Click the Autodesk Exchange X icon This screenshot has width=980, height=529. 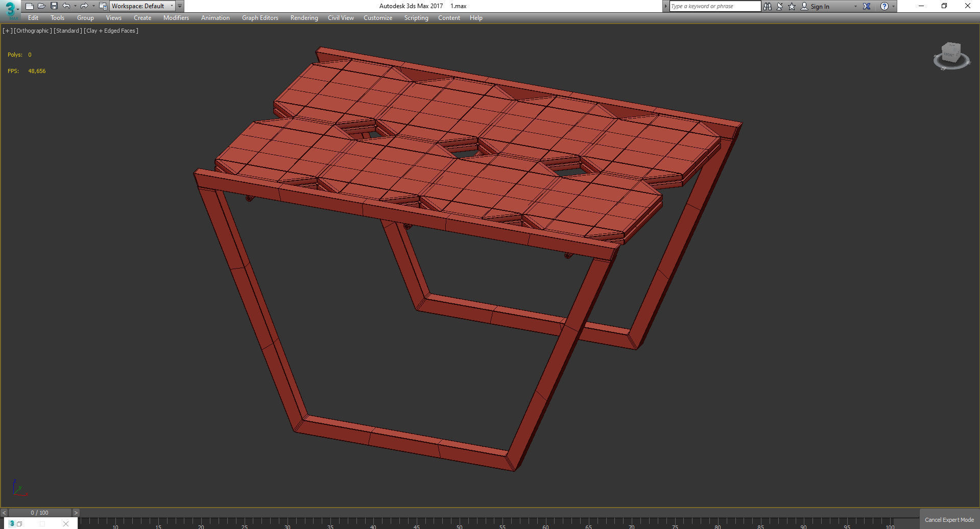pyautogui.click(x=867, y=6)
